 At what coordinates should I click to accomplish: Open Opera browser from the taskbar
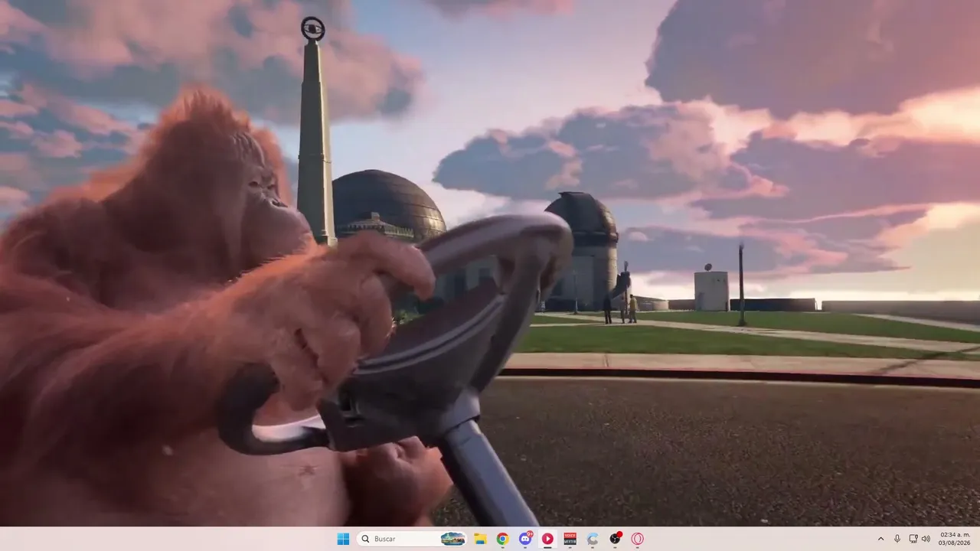[637, 539]
